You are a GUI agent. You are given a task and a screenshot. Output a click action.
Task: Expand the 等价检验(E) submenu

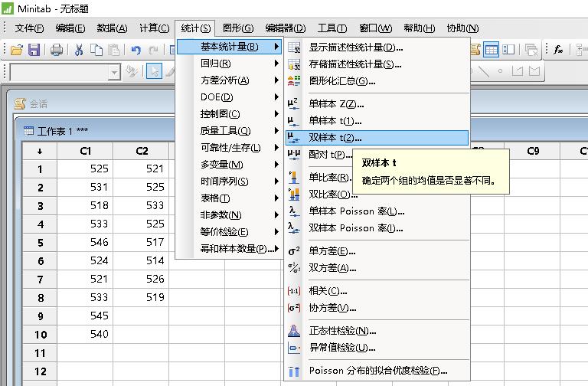tap(229, 232)
